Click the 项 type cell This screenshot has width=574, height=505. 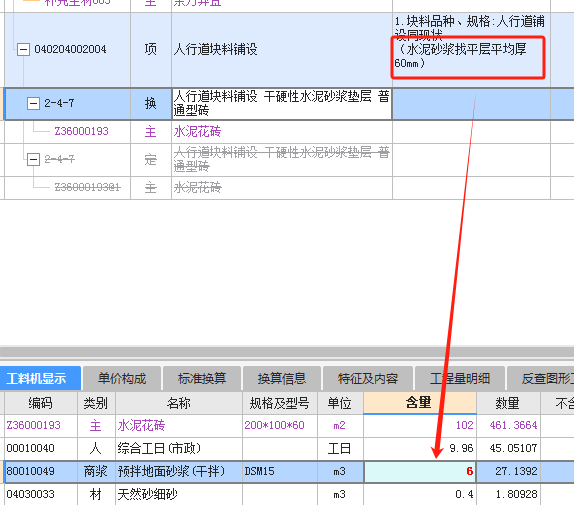coord(150,50)
